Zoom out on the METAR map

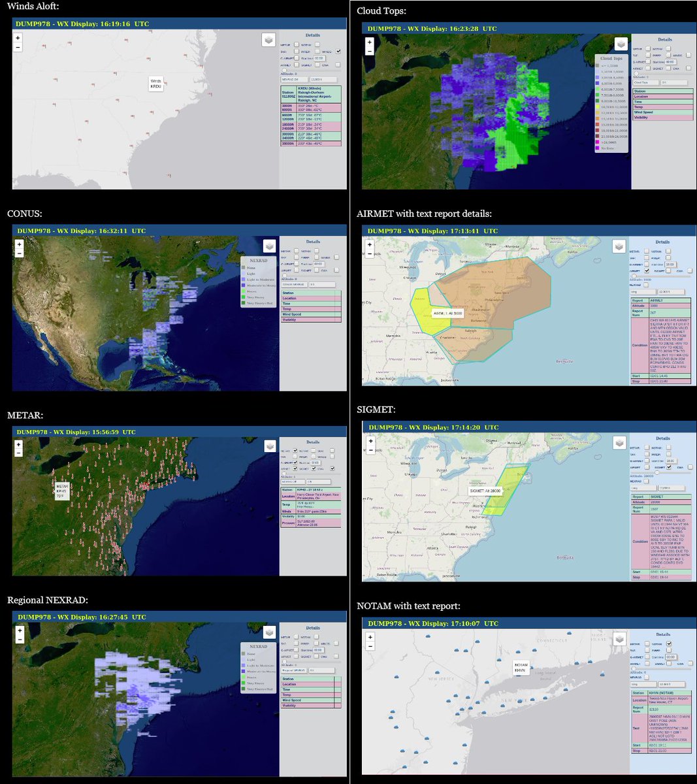(x=19, y=453)
